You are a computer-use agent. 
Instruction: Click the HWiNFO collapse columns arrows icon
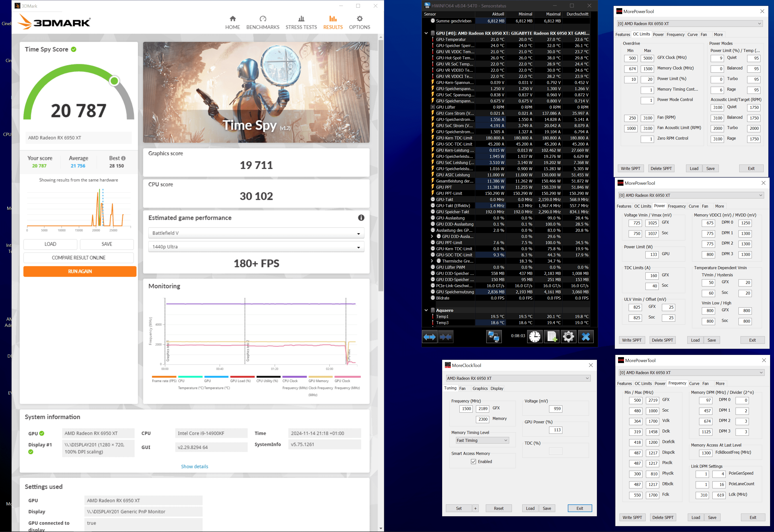coord(446,337)
